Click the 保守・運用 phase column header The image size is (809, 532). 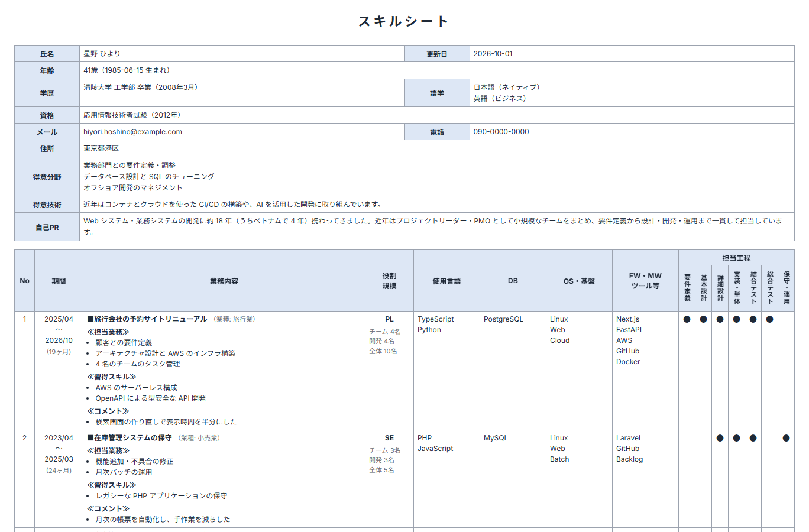[x=787, y=287]
